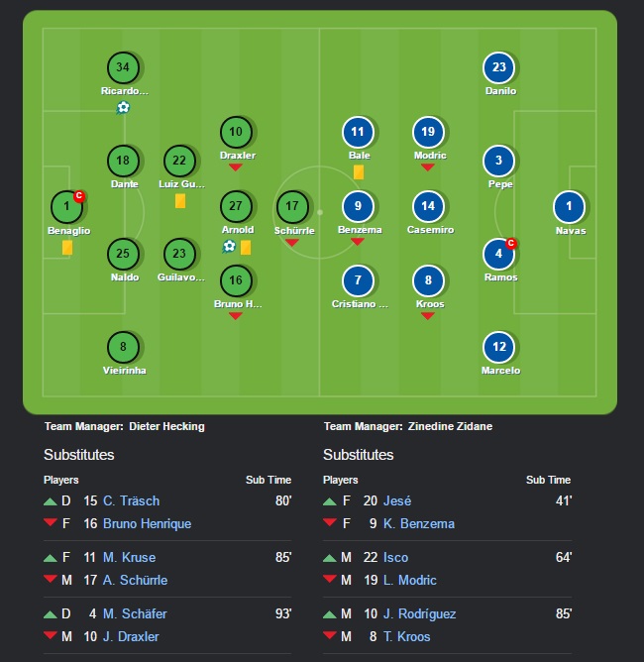Image resolution: width=644 pixels, height=662 pixels.
Task: Click the red substitution arrow under Draxler
Action: [x=236, y=167]
